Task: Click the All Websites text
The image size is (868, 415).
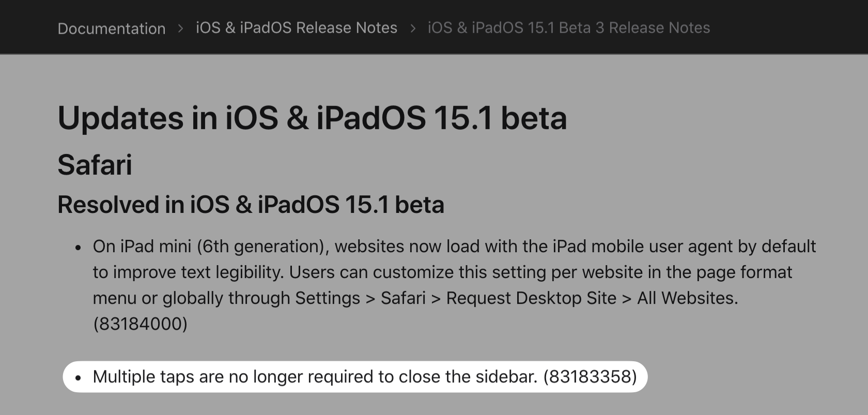Action: pyautogui.click(x=687, y=298)
